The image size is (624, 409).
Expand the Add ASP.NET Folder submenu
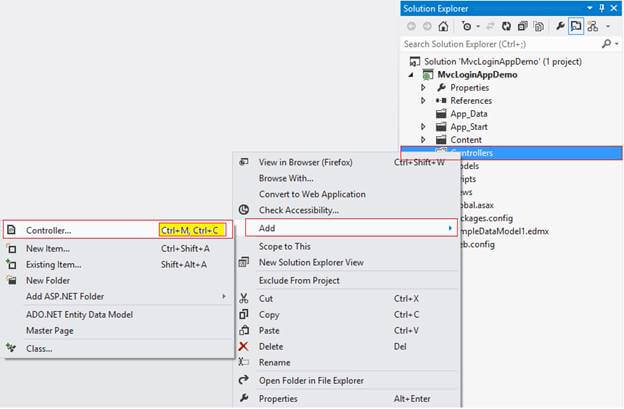tap(118, 296)
